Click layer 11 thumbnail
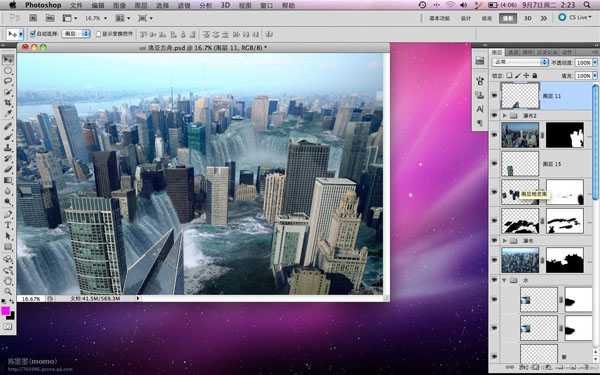Image resolution: width=600 pixels, height=375 pixels. click(520, 95)
